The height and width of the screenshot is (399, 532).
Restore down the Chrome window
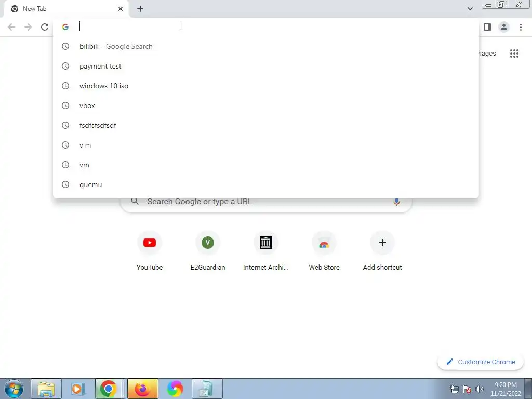click(501, 4)
